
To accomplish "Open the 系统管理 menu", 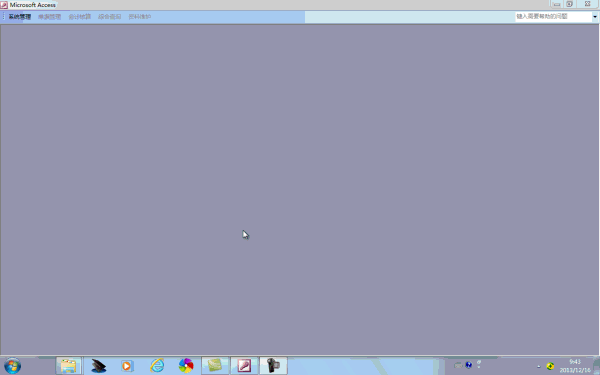I will [20, 17].
